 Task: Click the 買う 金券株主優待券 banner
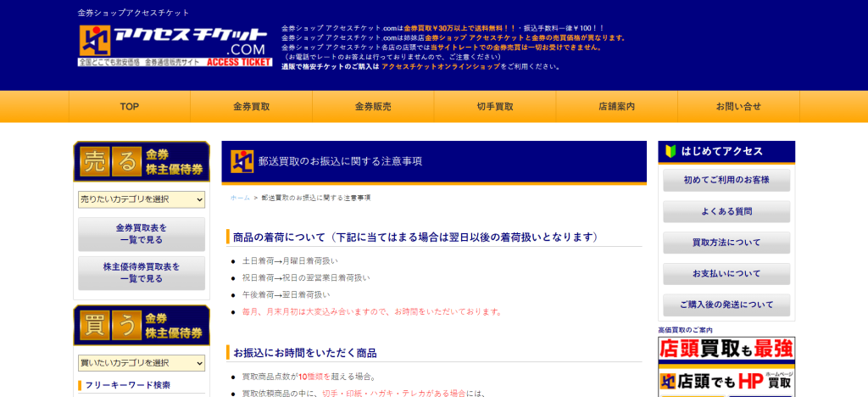coord(142,325)
